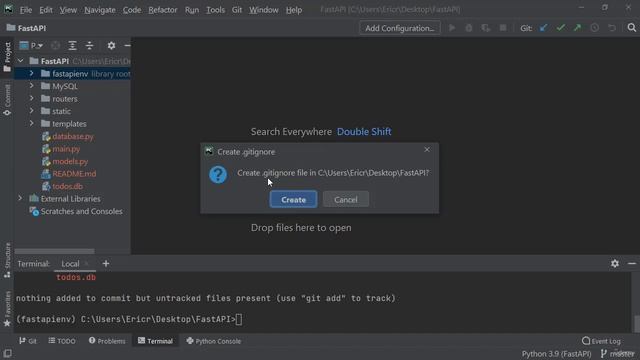640x360 pixels.
Task: Expand the templates folder
Action: click(x=31, y=123)
